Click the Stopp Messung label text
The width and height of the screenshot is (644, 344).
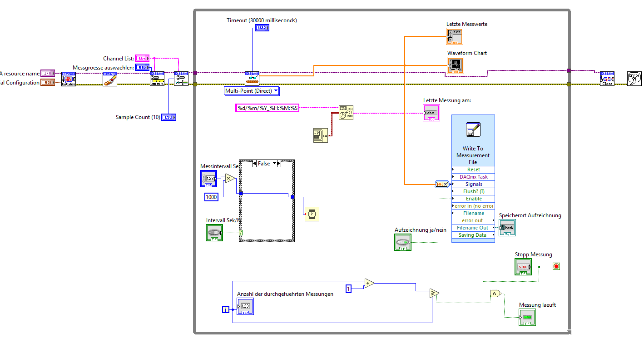tap(534, 254)
